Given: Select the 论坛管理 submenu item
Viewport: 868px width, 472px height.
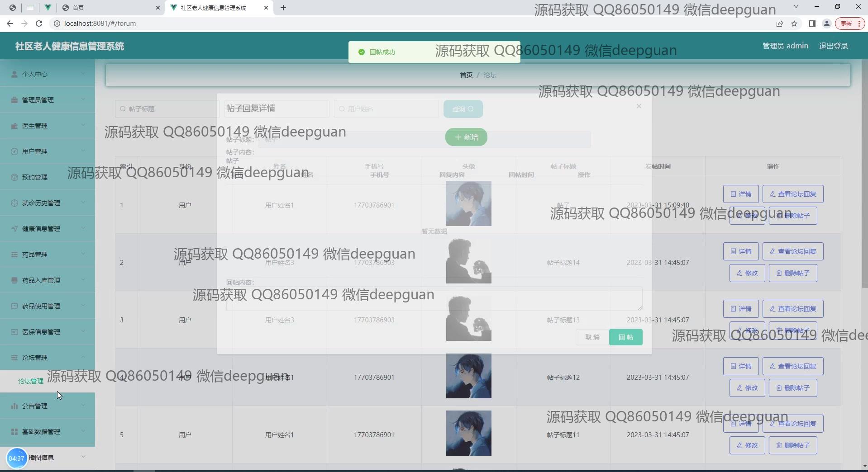Looking at the screenshot, I should point(31,381).
